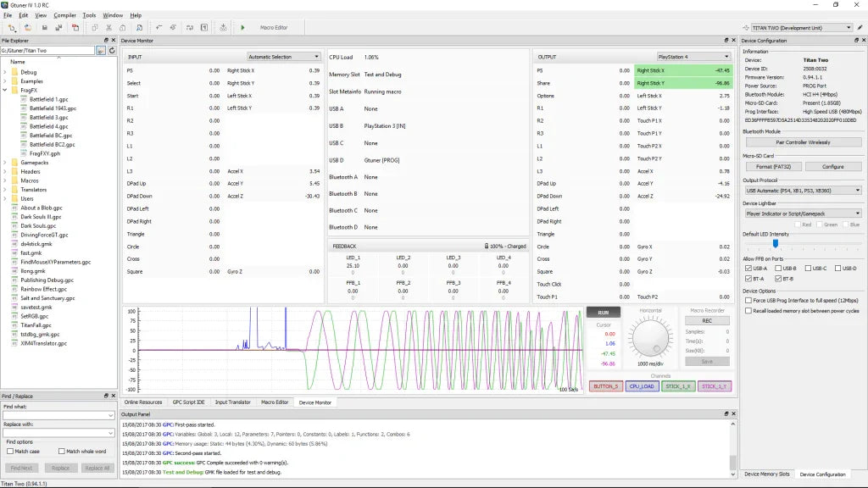Open the Compiler menu
Viewport: 868px width, 488px height.
[x=64, y=15]
